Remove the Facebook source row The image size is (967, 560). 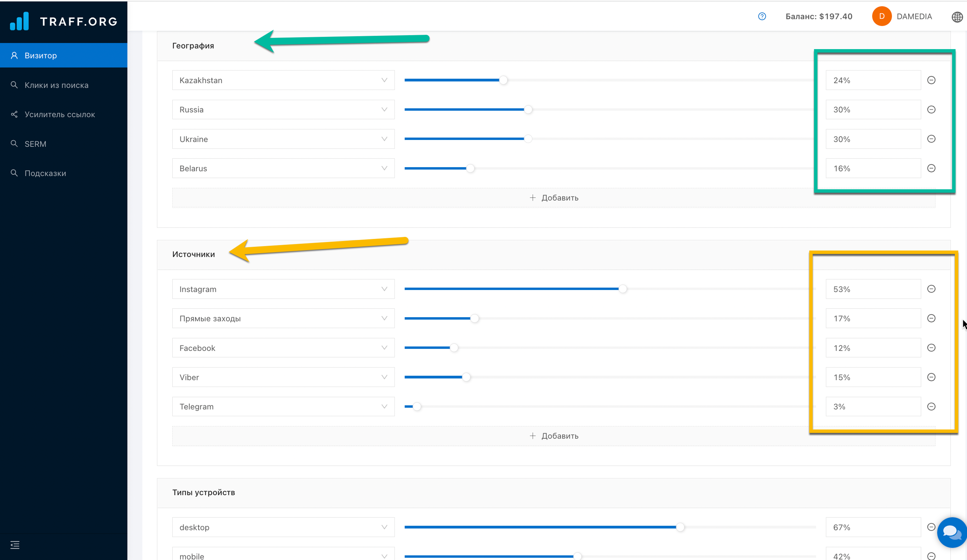(x=931, y=348)
